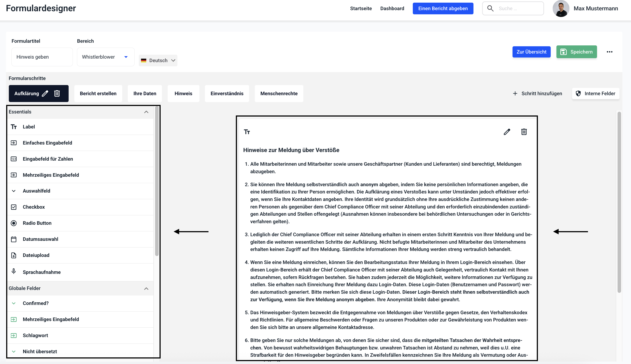Click the search magnifier icon
This screenshot has width=631, height=364.
490,9
